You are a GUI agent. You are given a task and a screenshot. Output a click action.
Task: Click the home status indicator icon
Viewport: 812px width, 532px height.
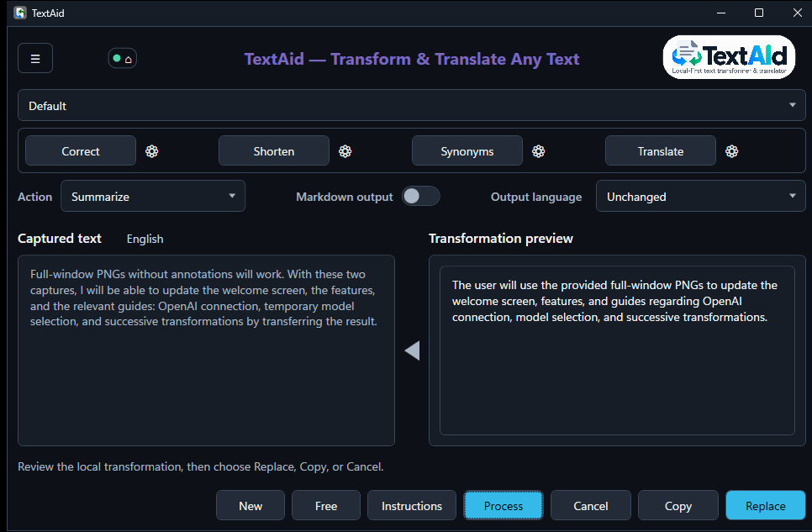tap(122, 59)
